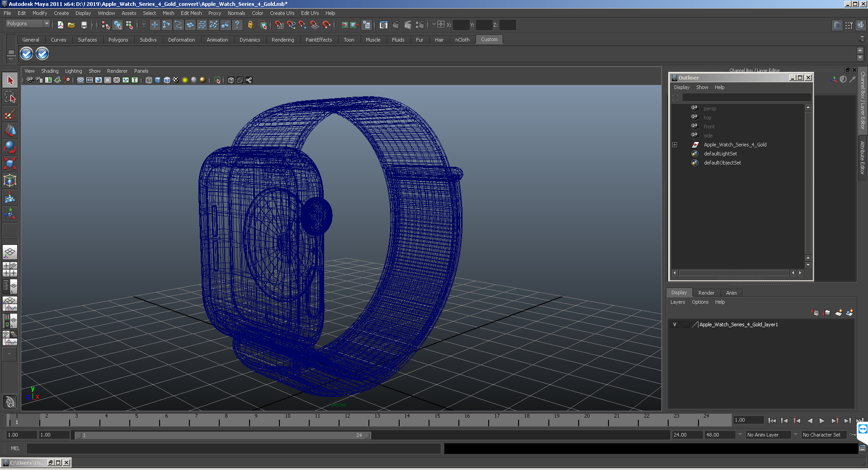Open a scene with folder icon

point(71,25)
